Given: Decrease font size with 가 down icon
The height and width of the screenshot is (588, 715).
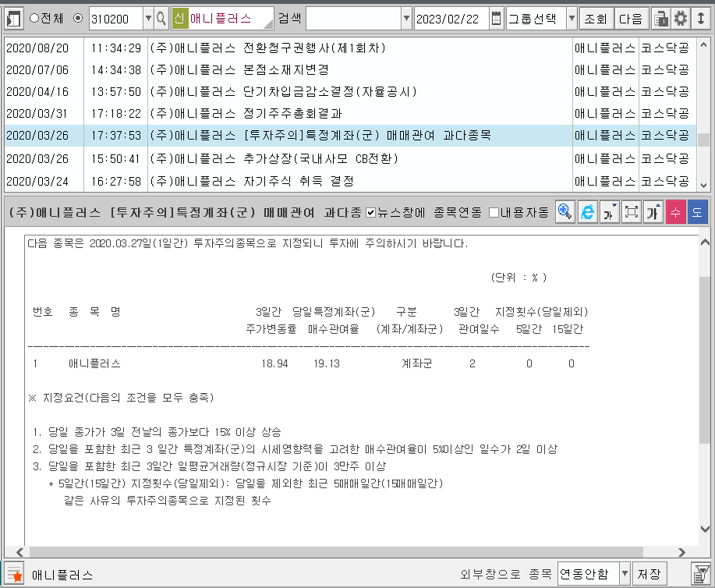Looking at the screenshot, I should [x=610, y=212].
